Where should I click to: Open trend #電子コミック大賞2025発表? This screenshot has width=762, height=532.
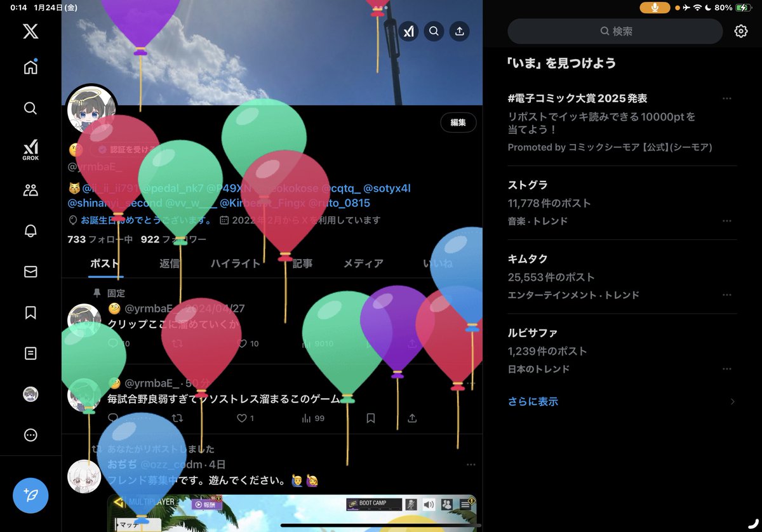click(577, 98)
